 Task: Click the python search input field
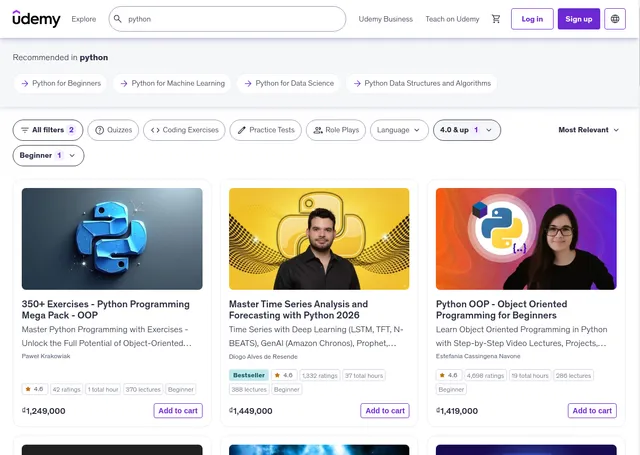(x=230, y=19)
